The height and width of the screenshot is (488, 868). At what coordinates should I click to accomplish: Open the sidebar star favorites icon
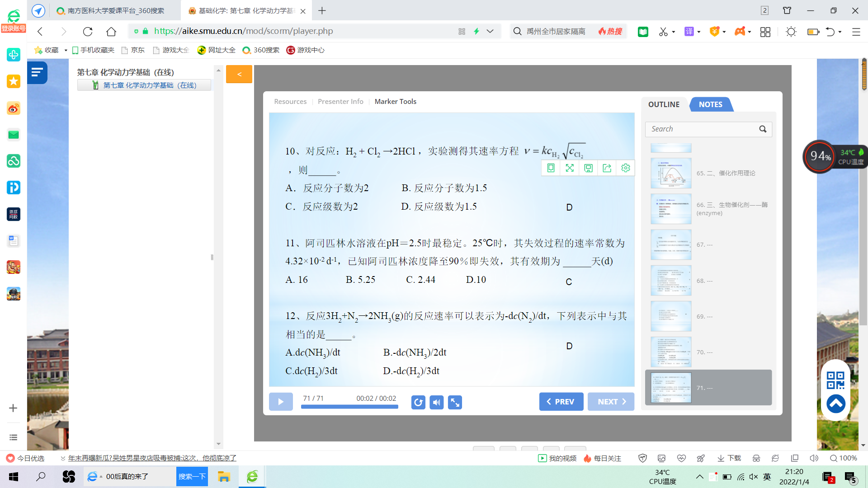click(x=14, y=81)
